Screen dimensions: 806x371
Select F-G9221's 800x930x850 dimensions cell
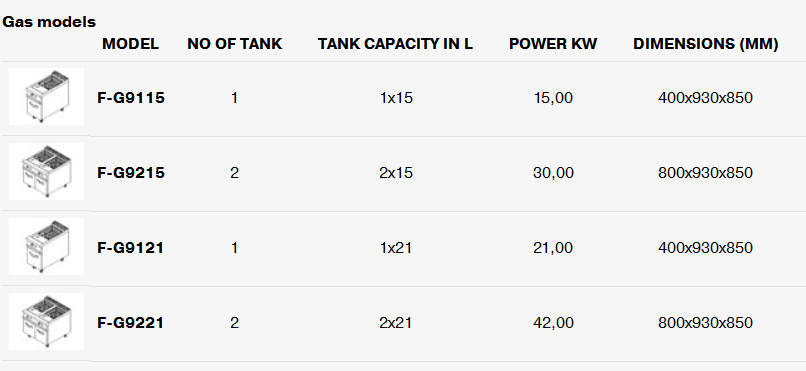pos(705,323)
